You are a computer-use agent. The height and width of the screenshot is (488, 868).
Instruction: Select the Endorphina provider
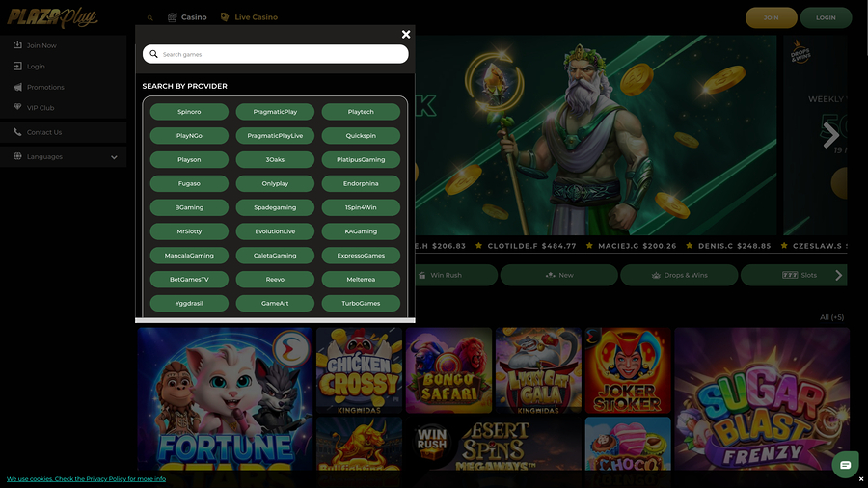point(361,183)
